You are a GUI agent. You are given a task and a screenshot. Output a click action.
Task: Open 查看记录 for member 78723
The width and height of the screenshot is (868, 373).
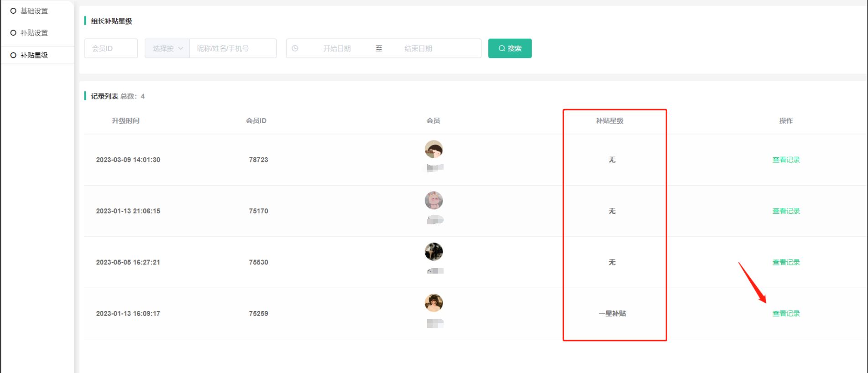[786, 160]
